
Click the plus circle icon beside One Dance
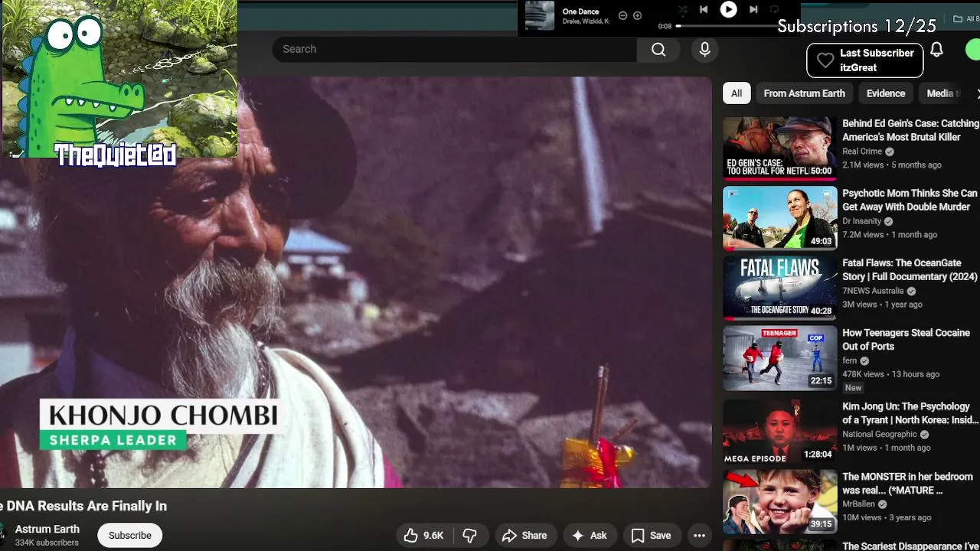pyautogui.click(x=637, y=15)
